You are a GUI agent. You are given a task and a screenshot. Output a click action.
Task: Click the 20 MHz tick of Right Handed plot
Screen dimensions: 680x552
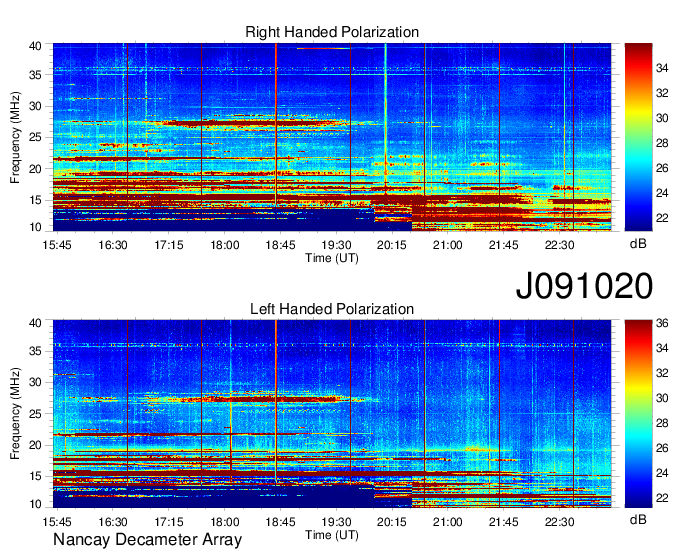(35, 169)
